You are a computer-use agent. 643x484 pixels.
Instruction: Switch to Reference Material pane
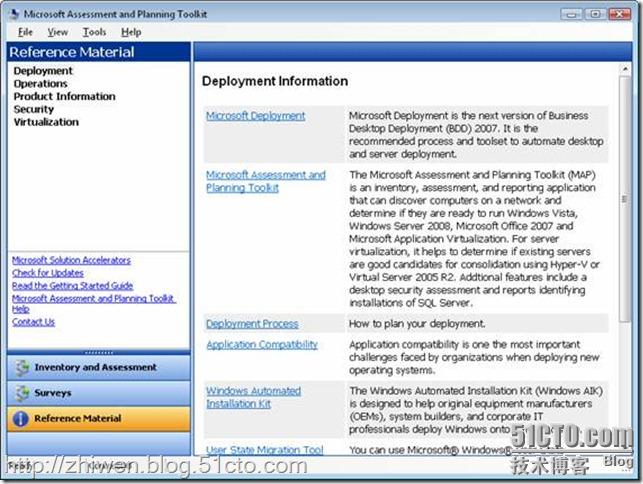(x=98, y=418)
